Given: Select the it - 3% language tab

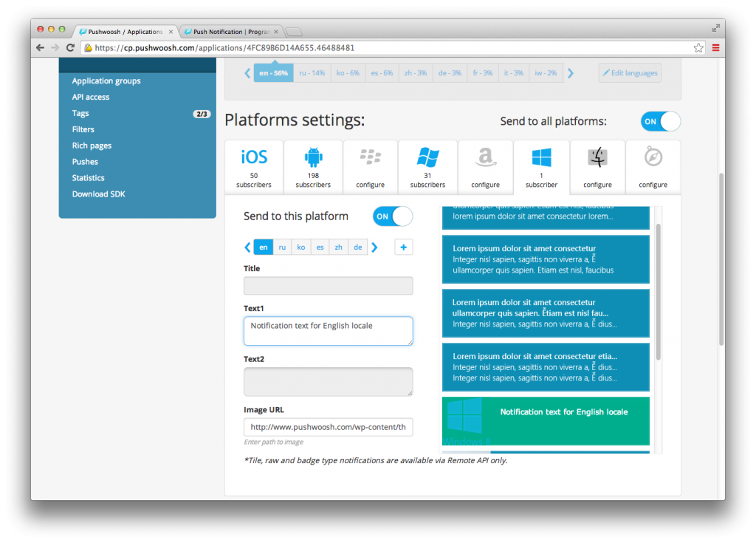Looking at the screenshot, I should pos(514,73).
